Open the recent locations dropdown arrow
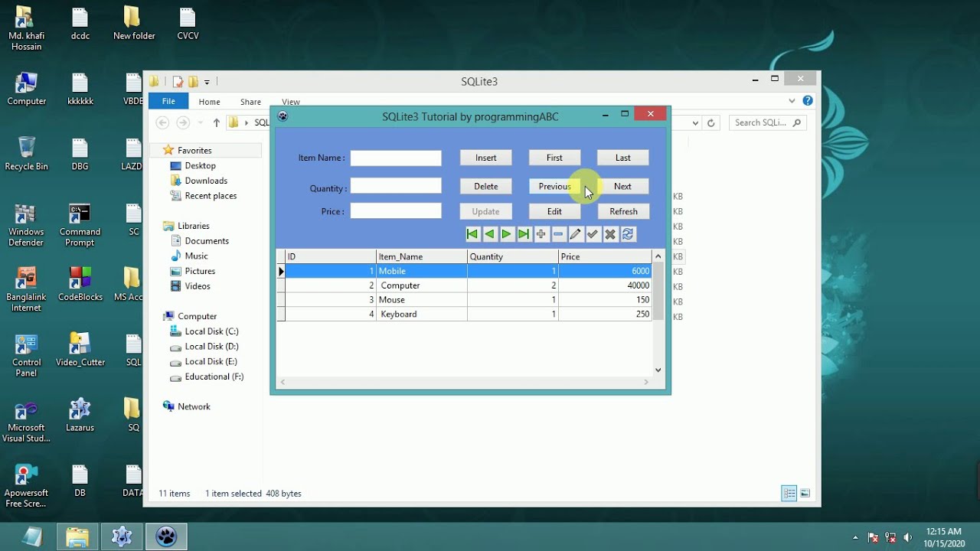 tap(201, 122)
